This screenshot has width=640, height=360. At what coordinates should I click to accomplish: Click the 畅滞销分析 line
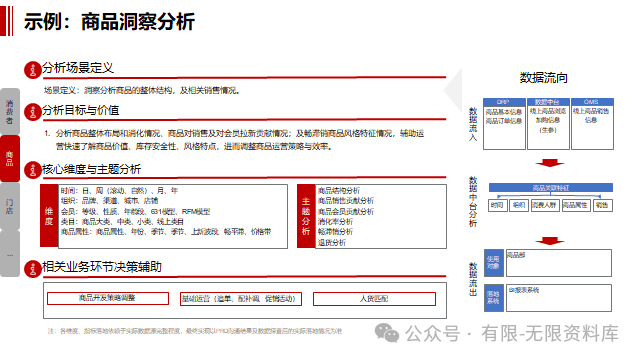[335, 232]
